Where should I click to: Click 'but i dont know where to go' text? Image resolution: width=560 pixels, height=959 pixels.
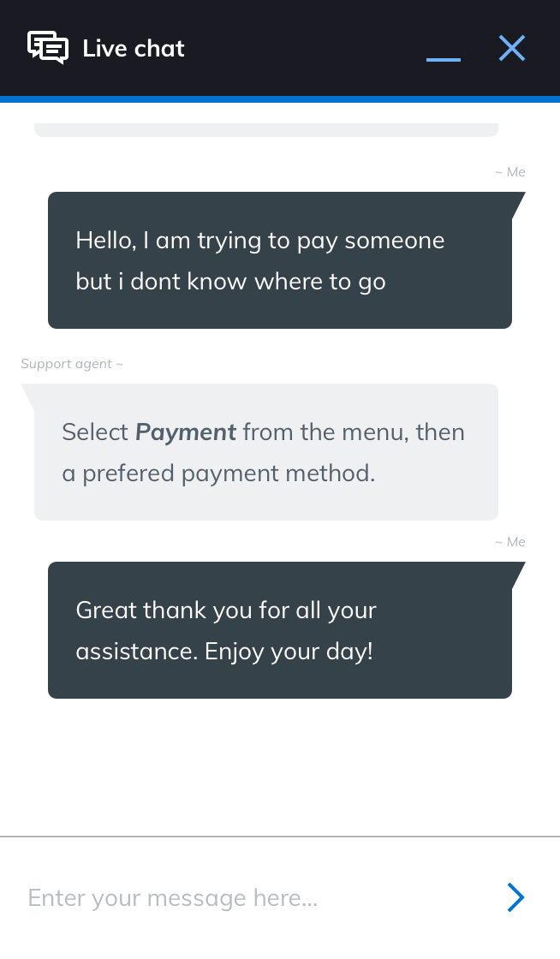tap(230, 282)
